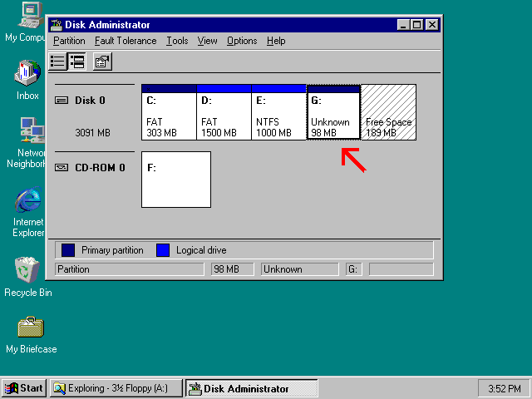Click the status bar 98 MB field
Viewport: 532px width, 399px height.
(233, 269)
